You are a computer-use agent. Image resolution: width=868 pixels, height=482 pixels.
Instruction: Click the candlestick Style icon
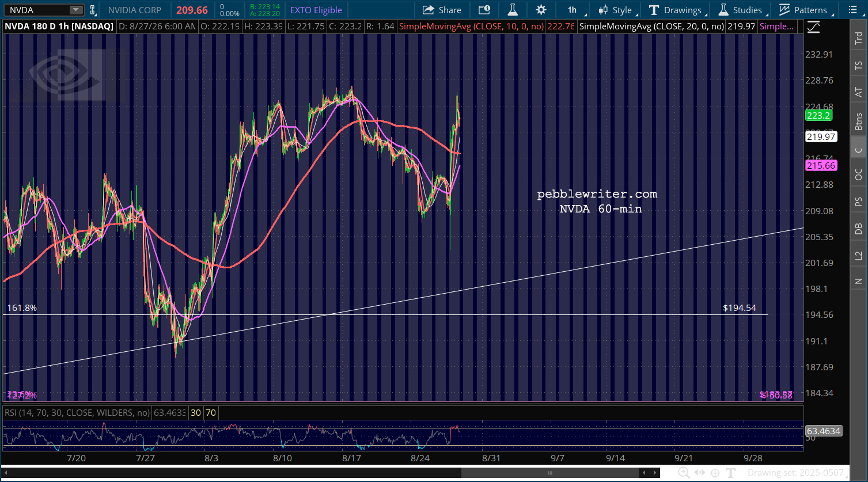603,10
